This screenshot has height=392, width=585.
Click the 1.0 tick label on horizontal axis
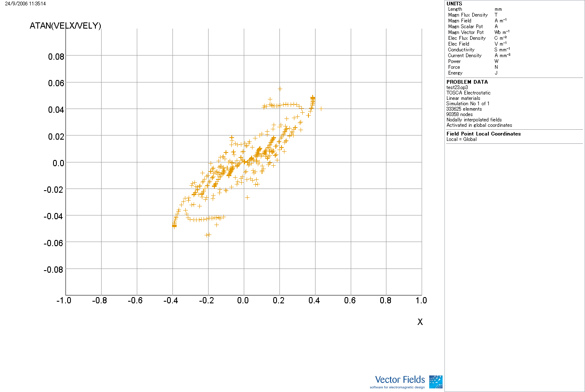coord(421,300)
